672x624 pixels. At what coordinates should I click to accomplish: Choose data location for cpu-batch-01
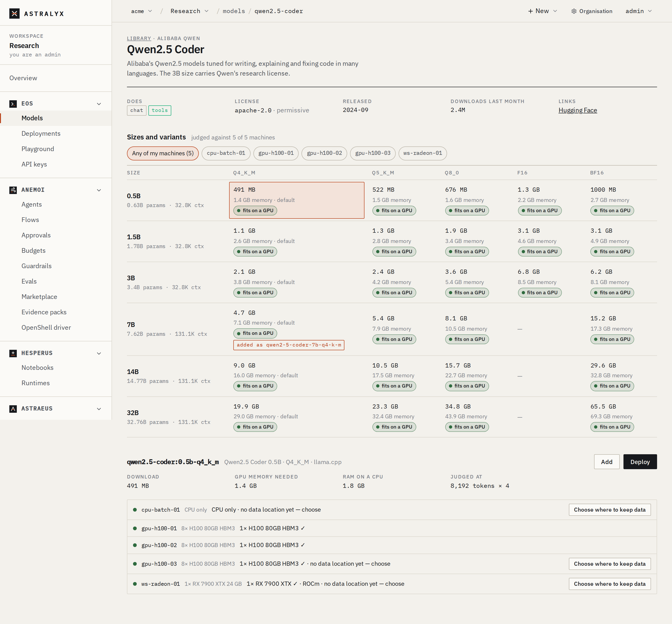(609, 510)
